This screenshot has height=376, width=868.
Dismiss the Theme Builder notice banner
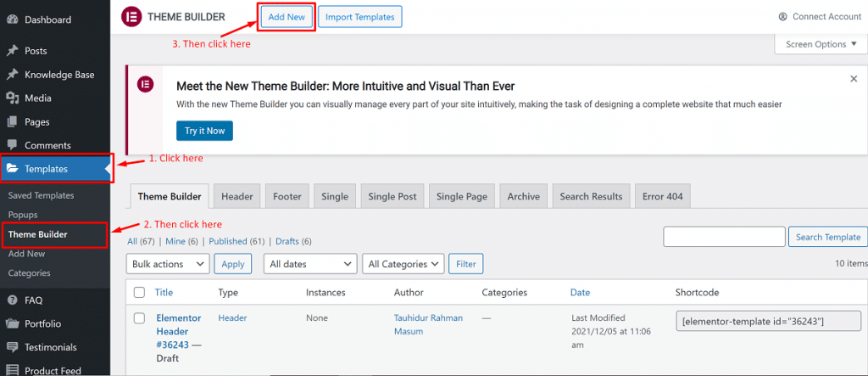click(854, 79)
